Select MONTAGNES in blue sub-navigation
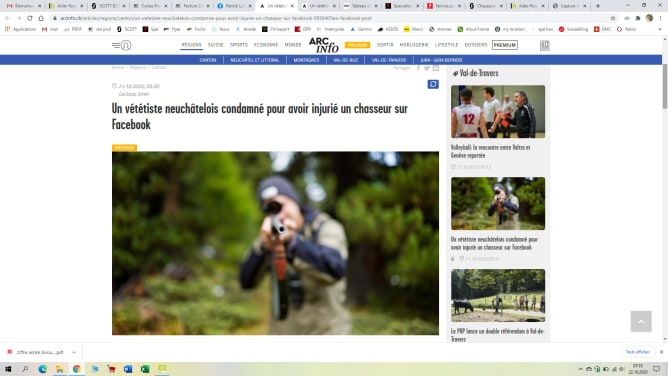 click(306, 60)
